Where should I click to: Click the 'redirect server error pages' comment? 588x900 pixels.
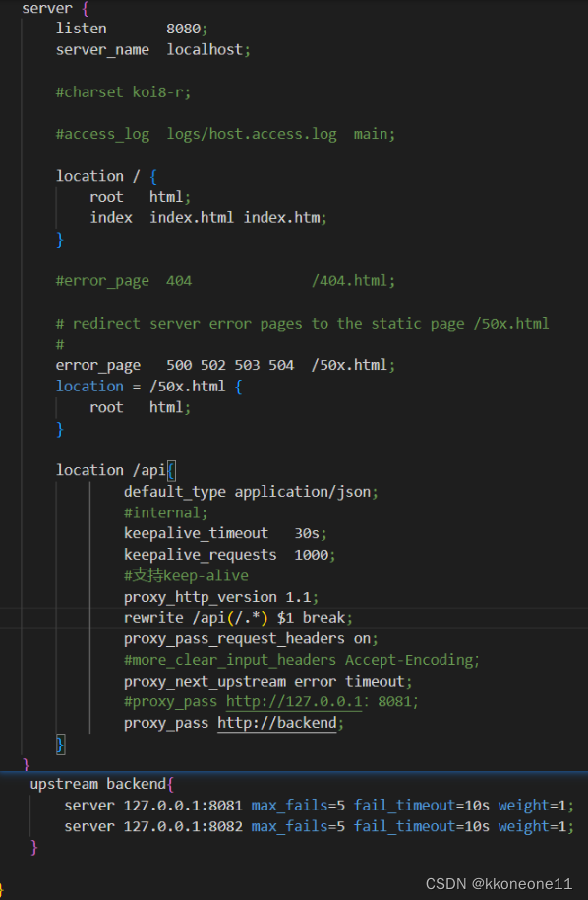302,324
